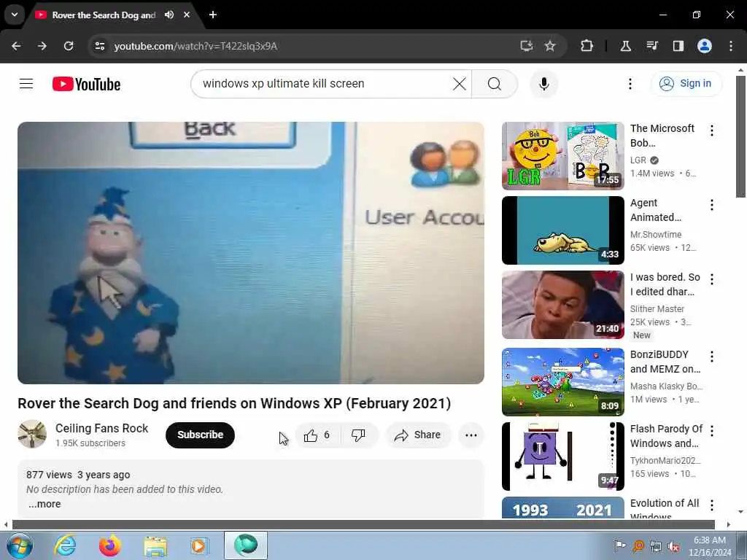Launch Firefox from taskbar
The width and height of the screenshot is (747, 560).
click(109, 545)
